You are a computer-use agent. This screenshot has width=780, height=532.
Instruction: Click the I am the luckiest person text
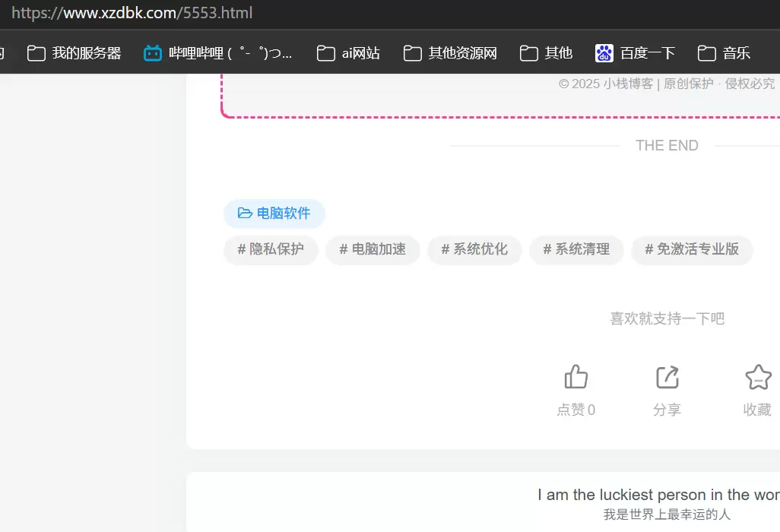coord(658,496)
